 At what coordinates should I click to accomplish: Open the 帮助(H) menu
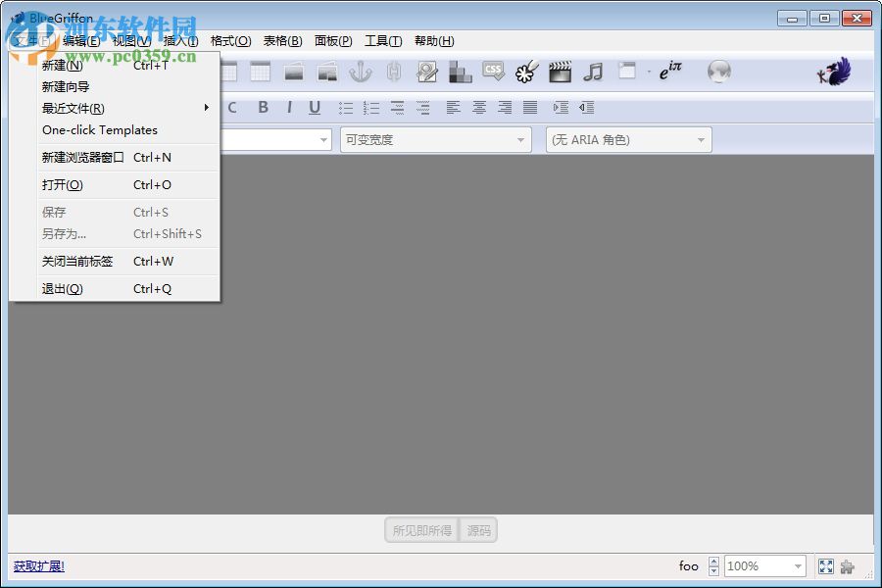tap(434, 41)
